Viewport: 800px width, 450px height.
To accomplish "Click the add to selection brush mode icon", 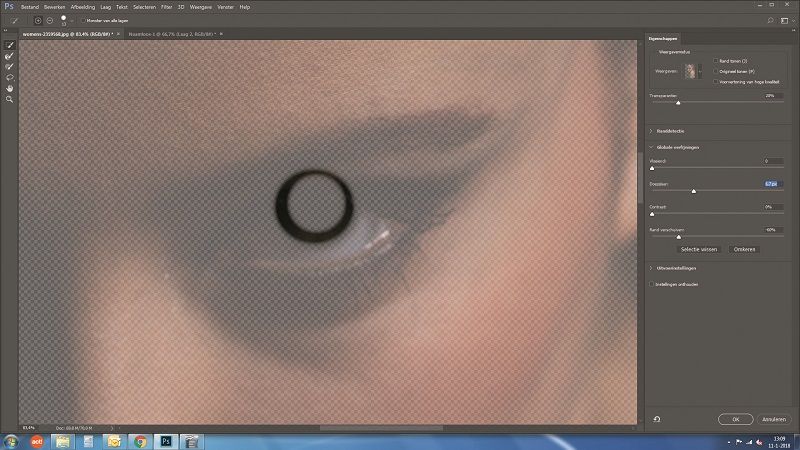I will point(38,20).
